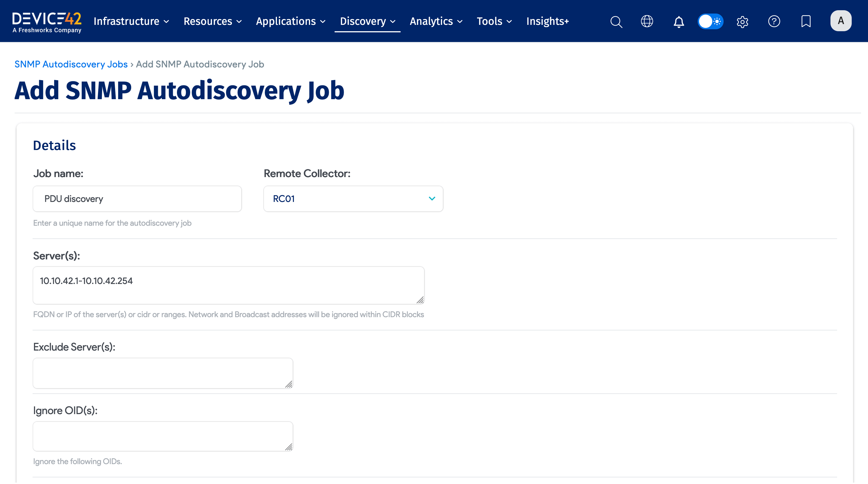Click inside the Exclude Server(s) field
This screenshot has width=868, height=484.
coord(163,373)
